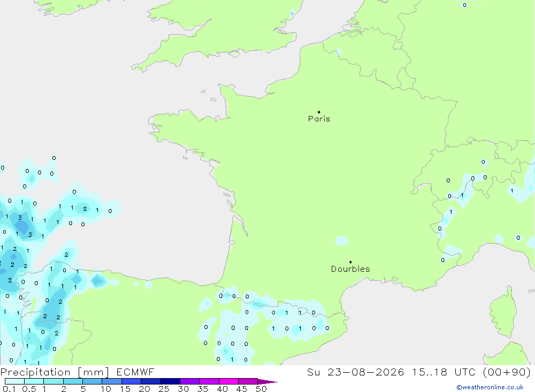Image resolution: width=535 pixels, height=392 pixels.
Task: Click the legend's purple arrow tip beyond 50
Action: (267, 382)
